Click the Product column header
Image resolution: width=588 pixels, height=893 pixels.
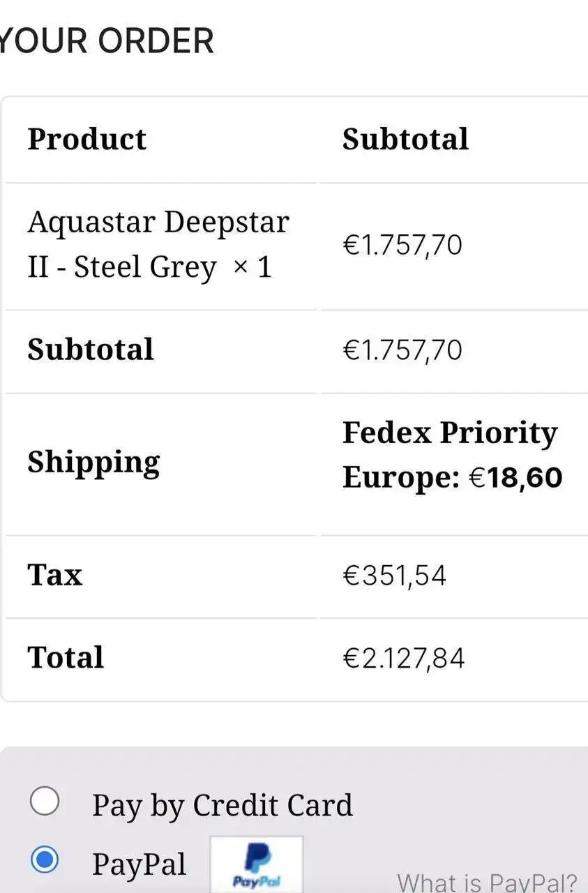[x=87, y=139]
